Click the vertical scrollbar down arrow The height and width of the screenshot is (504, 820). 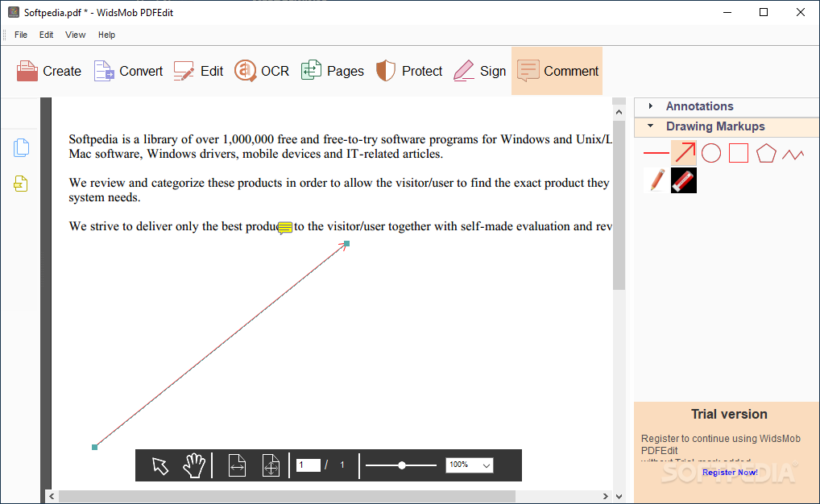[619, 496]
